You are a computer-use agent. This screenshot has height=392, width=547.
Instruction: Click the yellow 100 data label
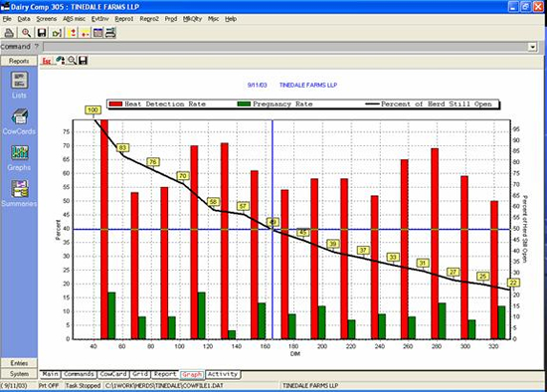92,110
